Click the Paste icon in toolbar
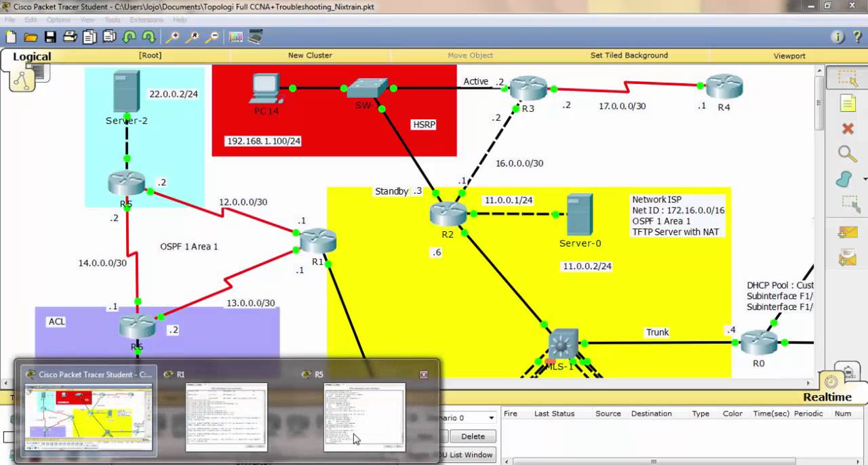 (x=109, y=37)
